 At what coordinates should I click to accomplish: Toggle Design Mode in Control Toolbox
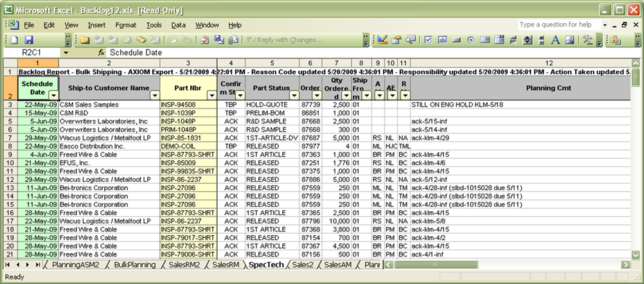coord(383,40)
